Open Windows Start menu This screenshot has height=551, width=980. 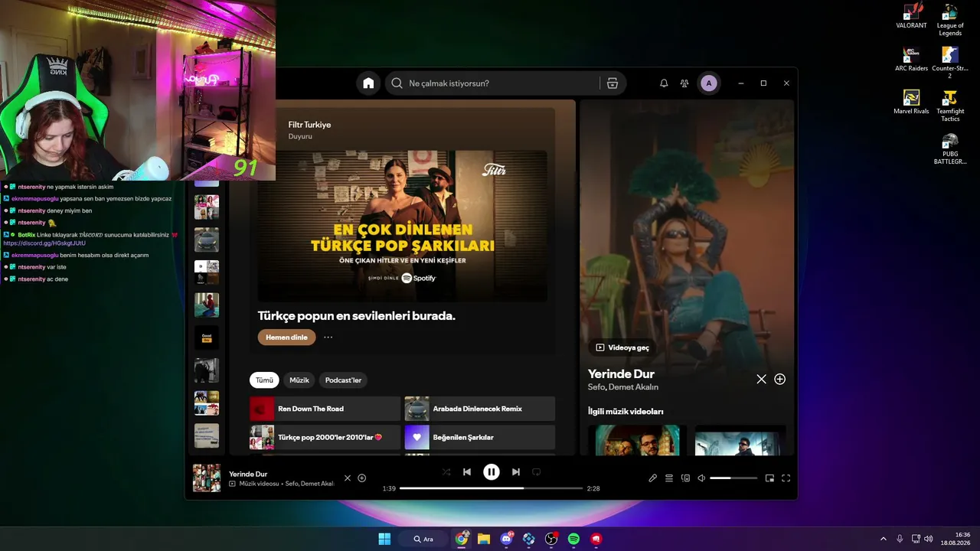[x=384, y=539]
